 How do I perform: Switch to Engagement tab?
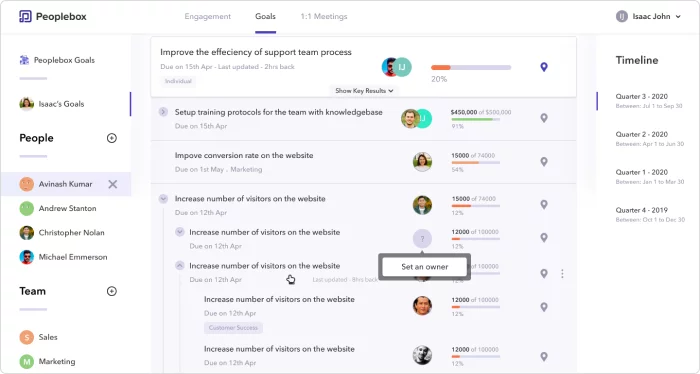point(208,17)
